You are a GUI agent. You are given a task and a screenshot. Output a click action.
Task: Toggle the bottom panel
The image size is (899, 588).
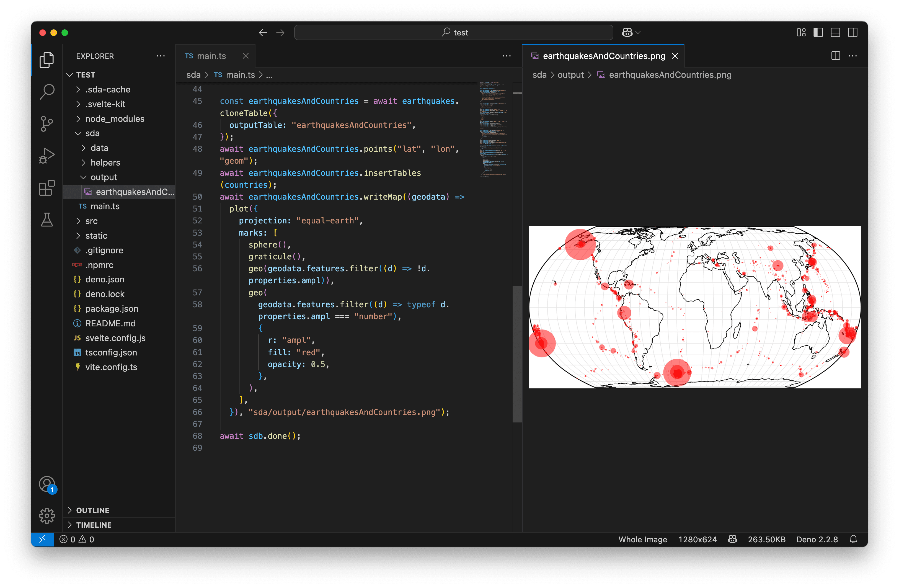(836, 32)
